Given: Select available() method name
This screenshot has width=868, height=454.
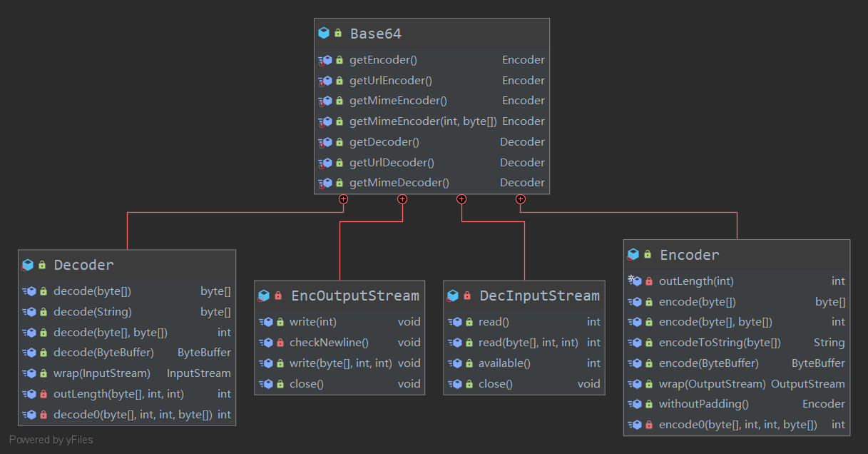Looking at the screenshot, I should pyautogui.click(x=505, y=363).
